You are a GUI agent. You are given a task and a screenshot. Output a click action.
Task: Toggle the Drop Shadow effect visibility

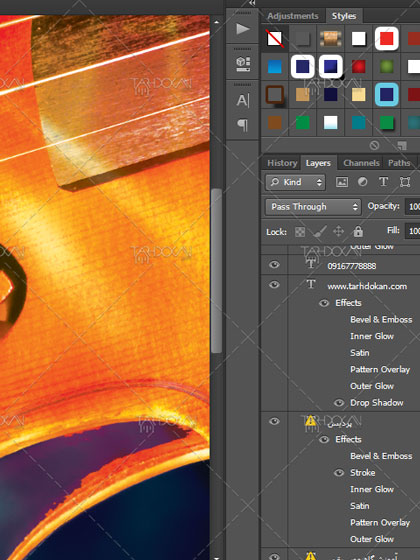[339, 403]
